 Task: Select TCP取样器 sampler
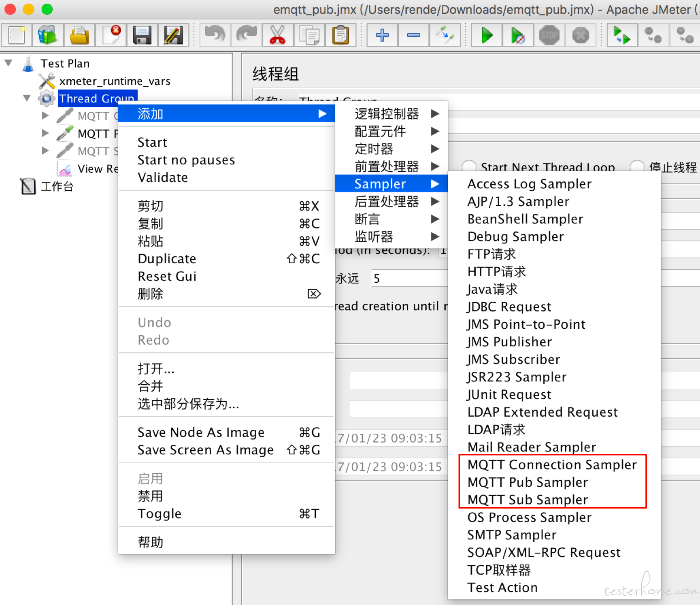(x=554, y=570)
